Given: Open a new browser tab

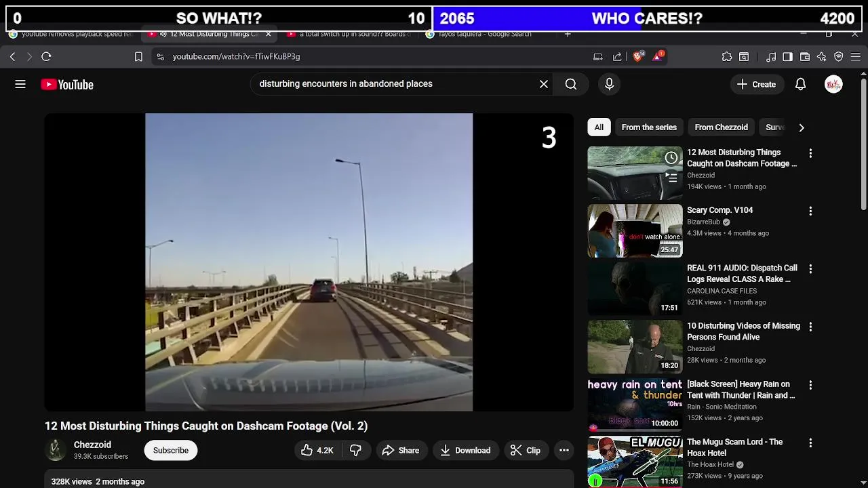Looking at the screenshot, I should coord(568,34).
